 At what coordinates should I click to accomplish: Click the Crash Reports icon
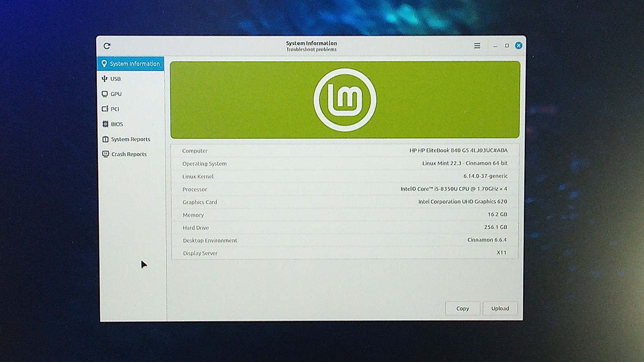105,154
